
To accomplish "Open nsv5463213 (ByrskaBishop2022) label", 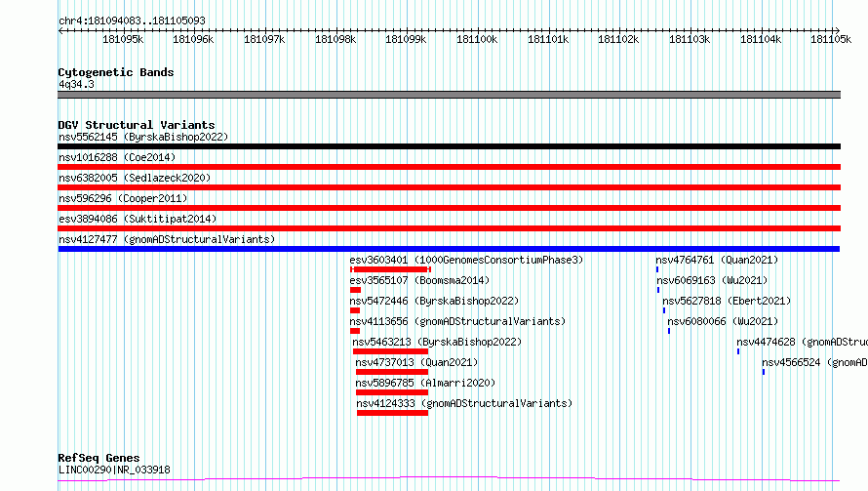I will coord(437,342).
